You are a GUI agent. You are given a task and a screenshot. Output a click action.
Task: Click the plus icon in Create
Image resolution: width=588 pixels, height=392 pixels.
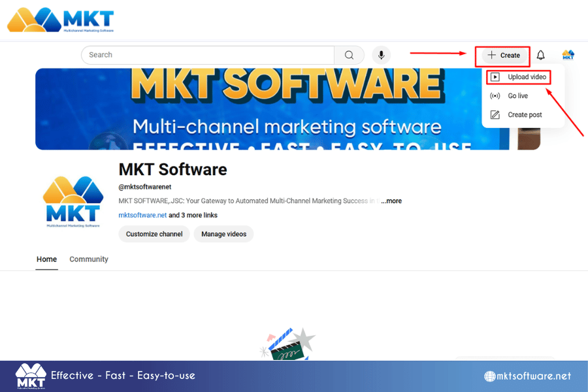[491, 55]
